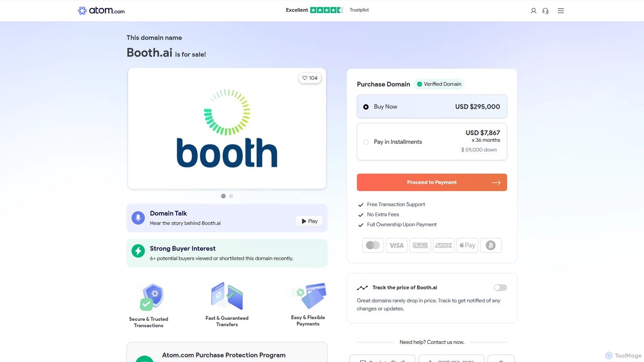Select the first carousel dot
The image size is (644, 362).
click(223, 196)
